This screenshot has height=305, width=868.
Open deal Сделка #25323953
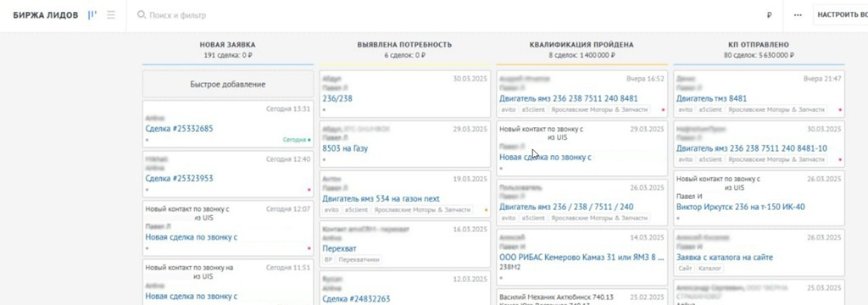[x=179, y=178]
